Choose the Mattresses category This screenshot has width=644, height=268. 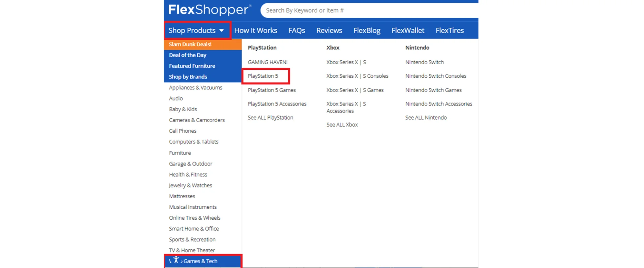pos(182,196)
